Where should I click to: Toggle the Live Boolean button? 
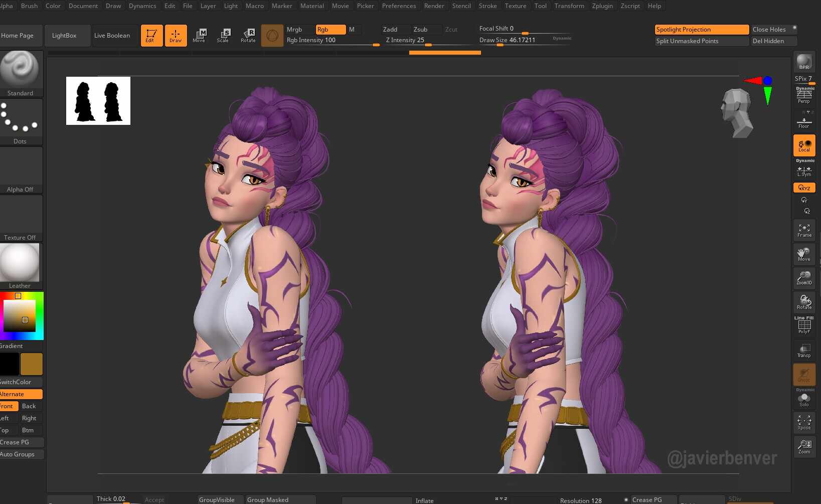coord(112,36)
